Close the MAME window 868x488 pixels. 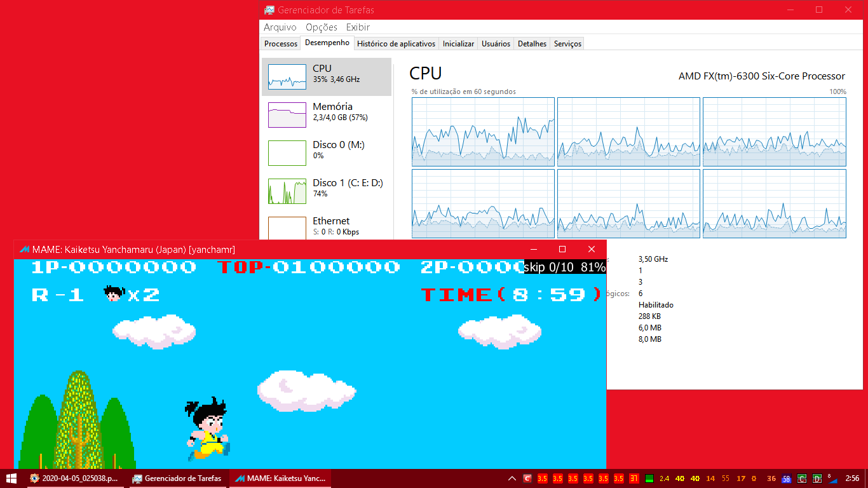click(x=592, y=249)
